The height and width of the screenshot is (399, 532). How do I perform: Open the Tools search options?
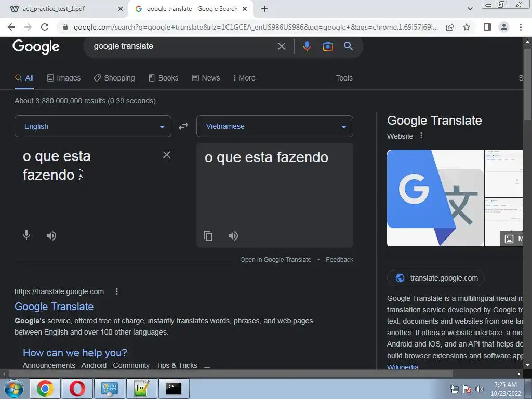pos(344,78)
